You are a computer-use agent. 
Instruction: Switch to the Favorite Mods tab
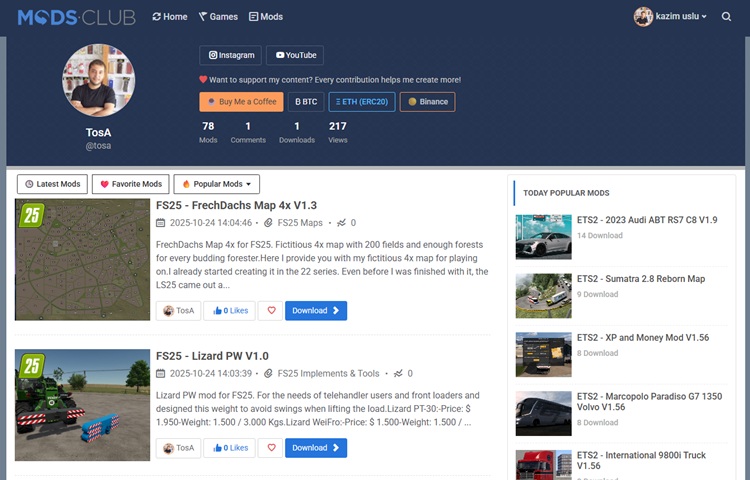130,184
